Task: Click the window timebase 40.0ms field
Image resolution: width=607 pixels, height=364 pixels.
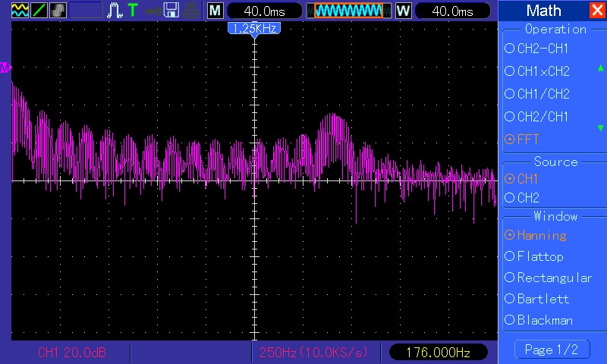Action: [452, 11]
